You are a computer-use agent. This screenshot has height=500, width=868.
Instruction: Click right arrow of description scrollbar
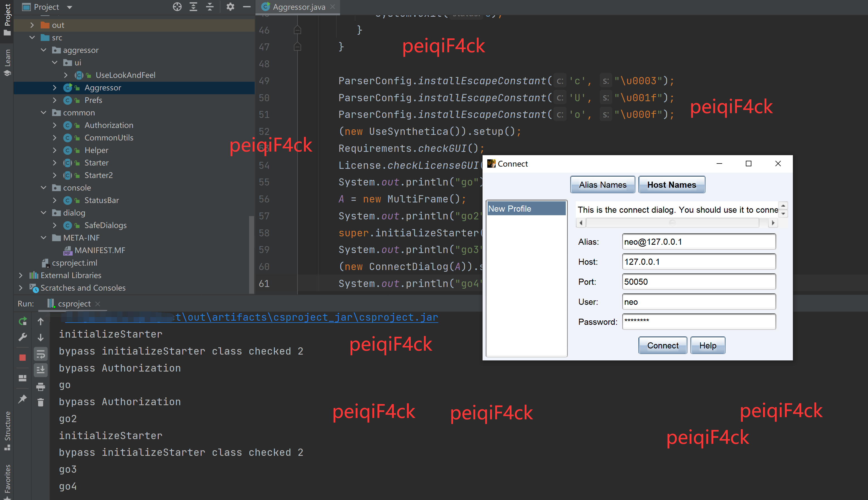pyautogui.click(x=773, y=223)
